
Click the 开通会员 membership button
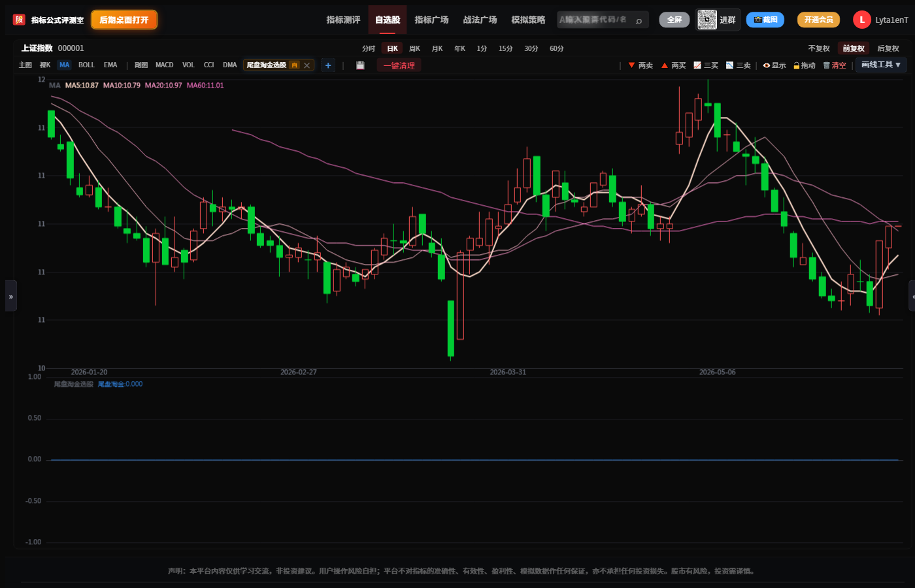pyautogui.click(x=818, y=20)
